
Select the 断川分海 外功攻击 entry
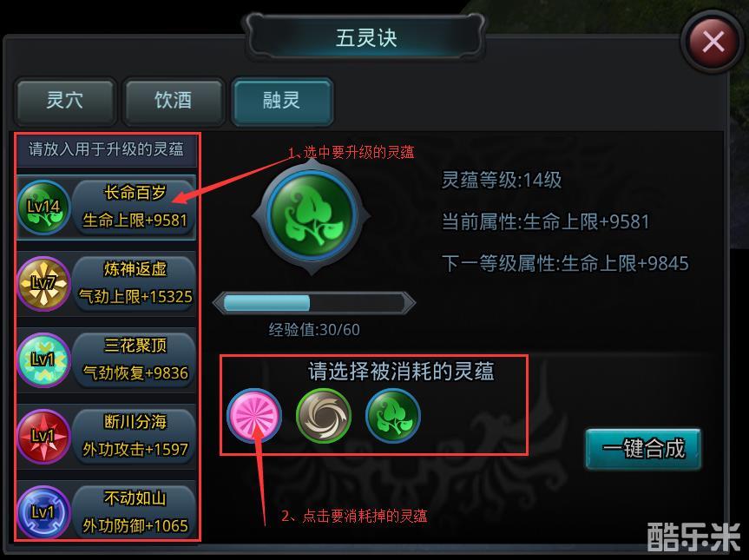[x=134, y=437]
